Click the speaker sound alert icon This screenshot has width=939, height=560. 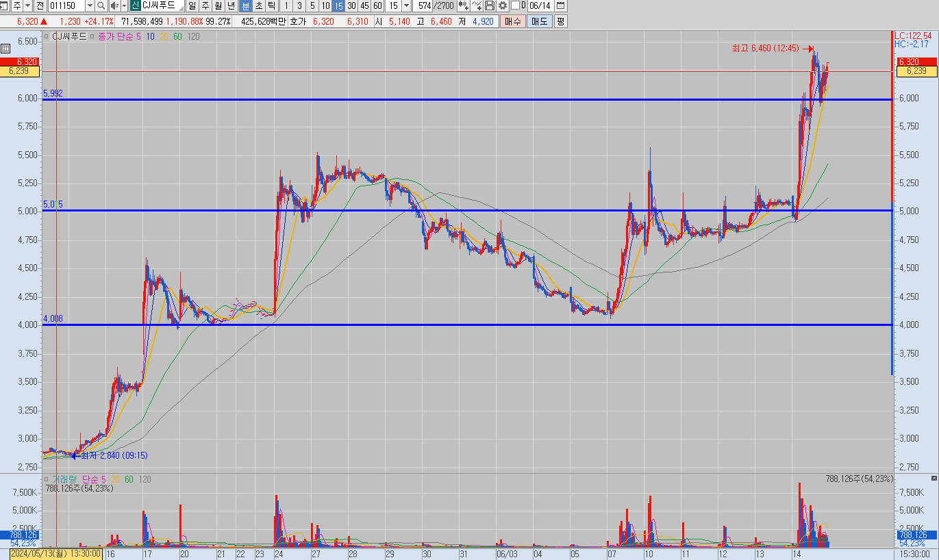[114, 5]
